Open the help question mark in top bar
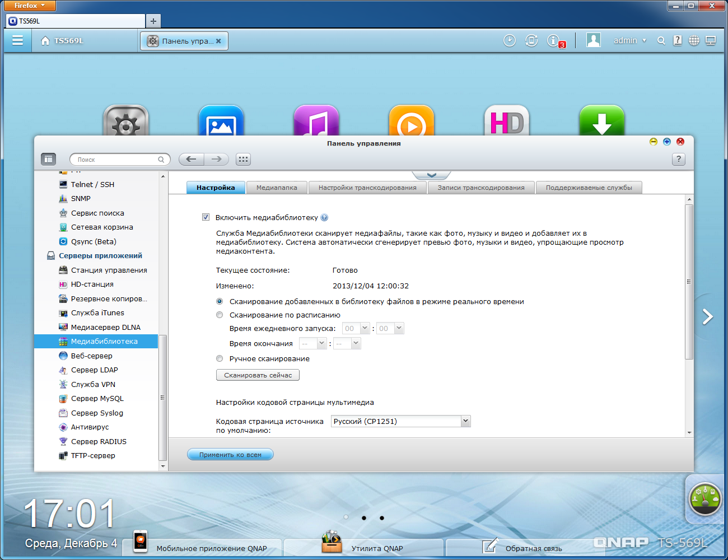728x560 pixels. (x=678, y=40)
